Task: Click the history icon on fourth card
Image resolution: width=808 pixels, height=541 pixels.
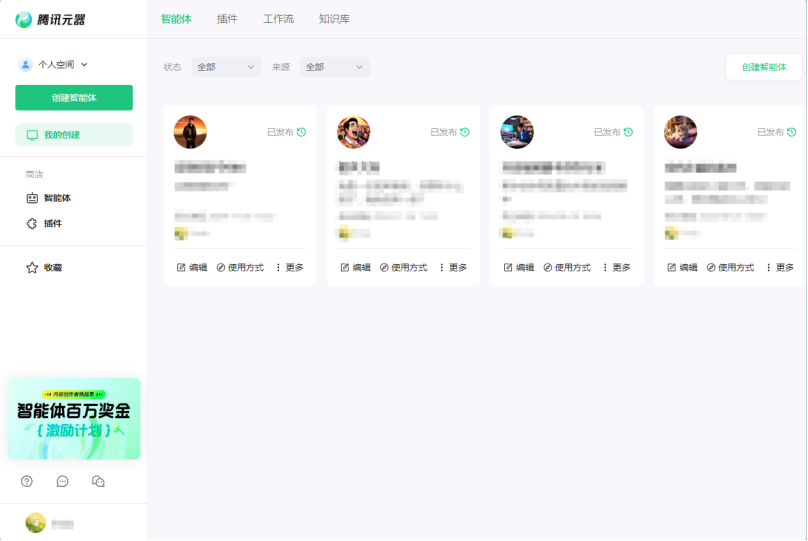Action: point(792,132)
